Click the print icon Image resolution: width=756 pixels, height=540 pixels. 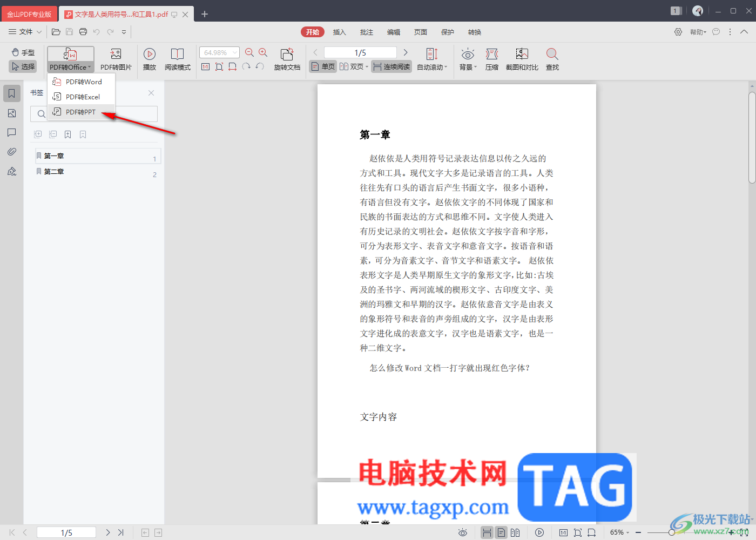point(83,32)
